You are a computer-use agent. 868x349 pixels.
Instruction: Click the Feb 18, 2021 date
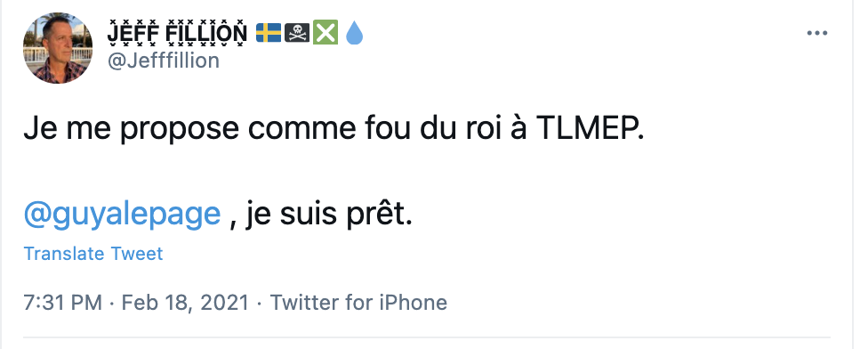point(185,303)
